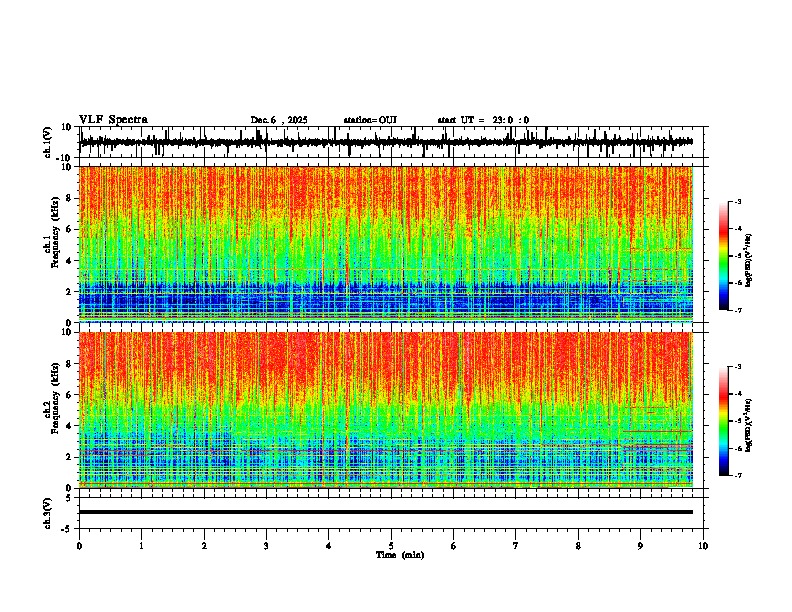The image size is (792, 612).
Task: Click the "VLF Spectra" plot title
Action: click(x=113, y=119)
